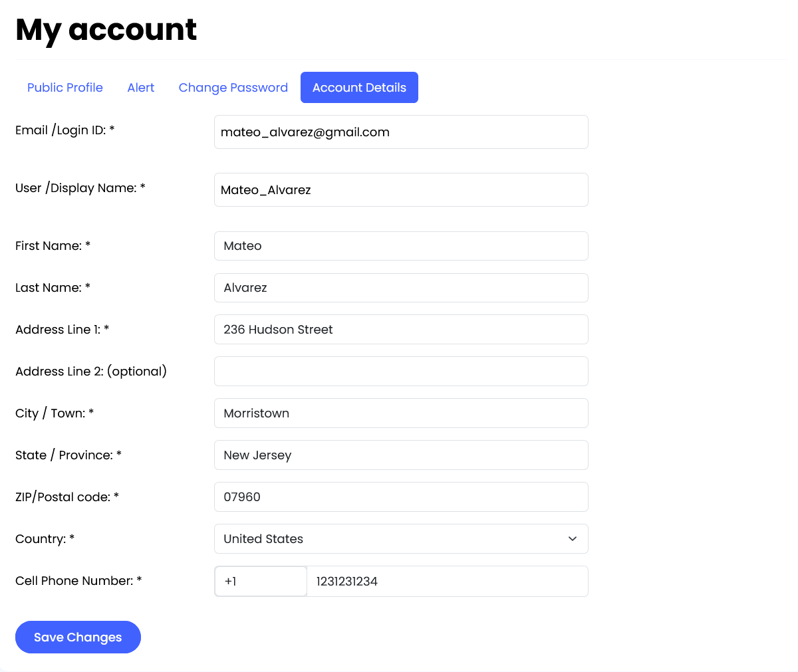Click the Save Changes button
The image size is (798, 672).
click(x=78, y=637)
